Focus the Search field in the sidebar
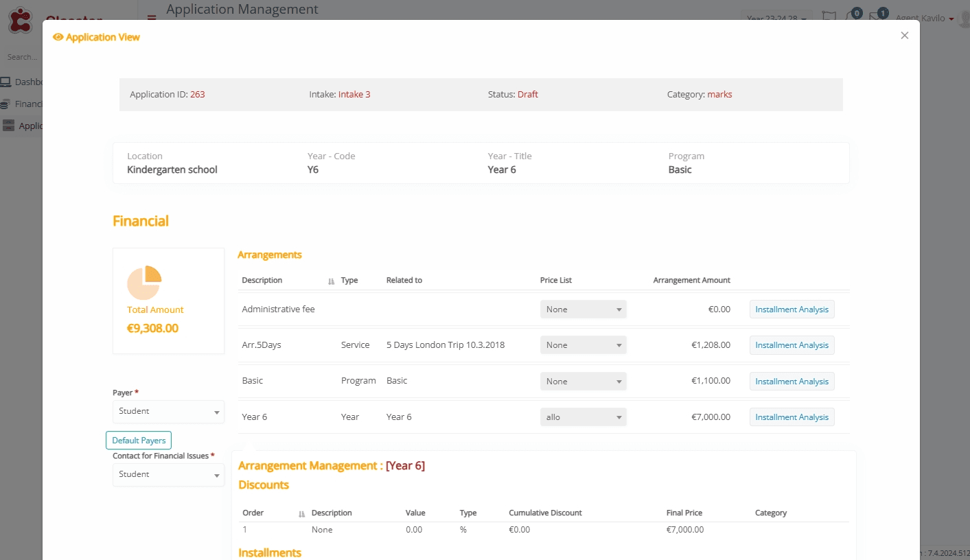This screenshot has height=560, width=970. pos(22,57)
